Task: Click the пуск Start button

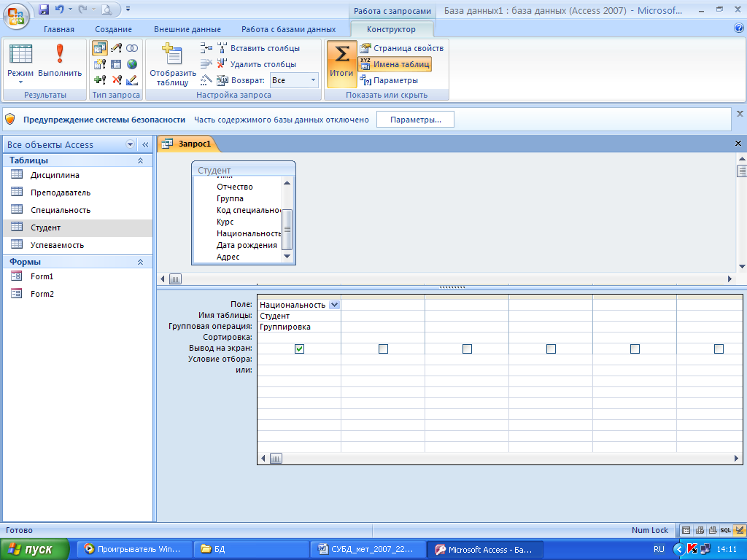Action: [x=34, y=550]
